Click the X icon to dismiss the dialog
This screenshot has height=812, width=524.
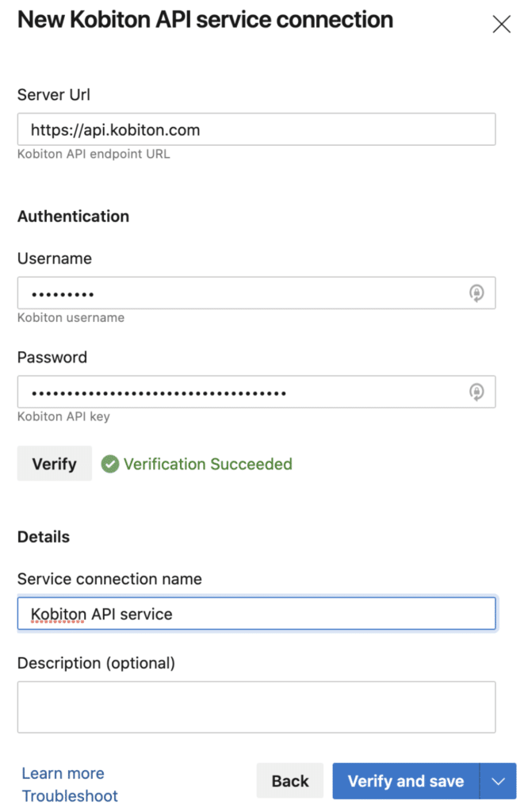(502, 24)
